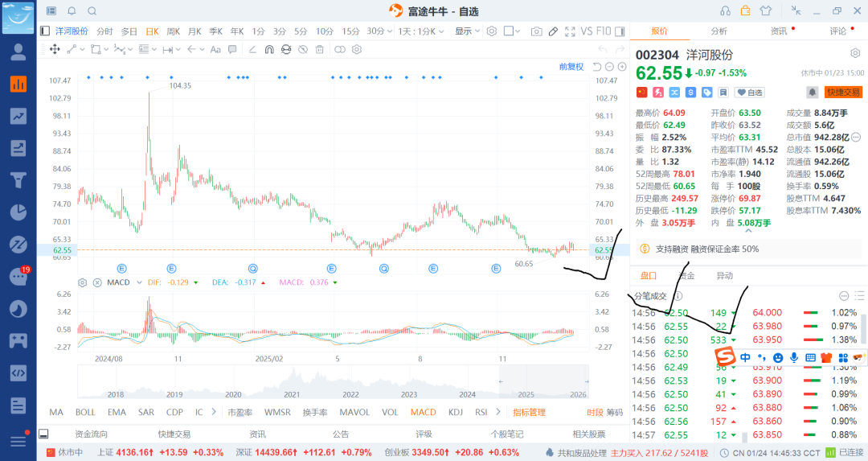This screenshot has width=868, height=461.
Task: Select the KDJ indicator
Action: click(456, 412)
